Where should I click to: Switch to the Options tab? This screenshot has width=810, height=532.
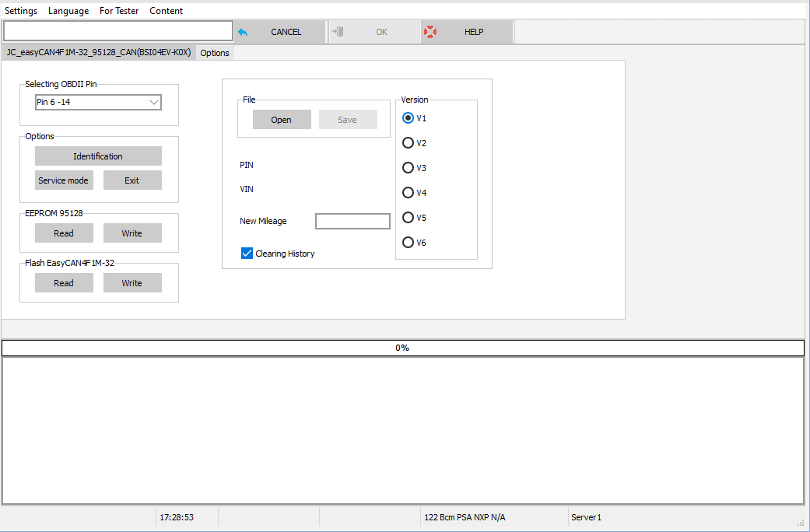[214, 52]
